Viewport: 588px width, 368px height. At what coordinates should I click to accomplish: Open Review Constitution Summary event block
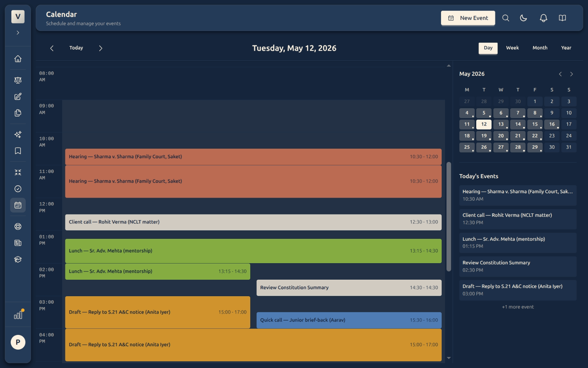tap(349, 288)
